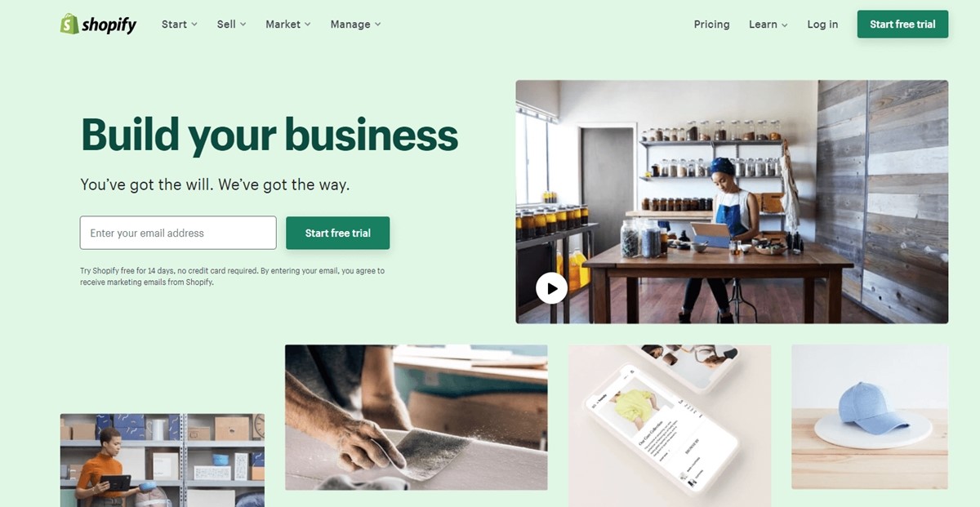Open the Sell dropdown menu
The image size is (980, 507).
click(231, 24)
